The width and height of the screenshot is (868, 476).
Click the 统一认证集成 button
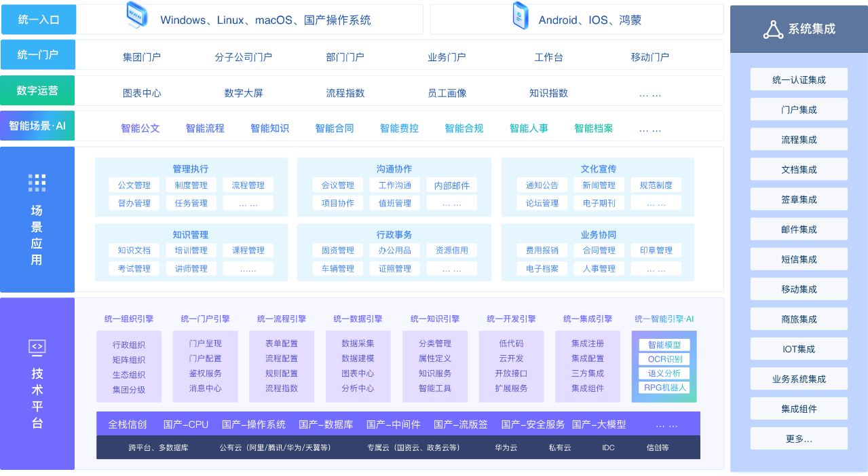[x=799, y=79]
